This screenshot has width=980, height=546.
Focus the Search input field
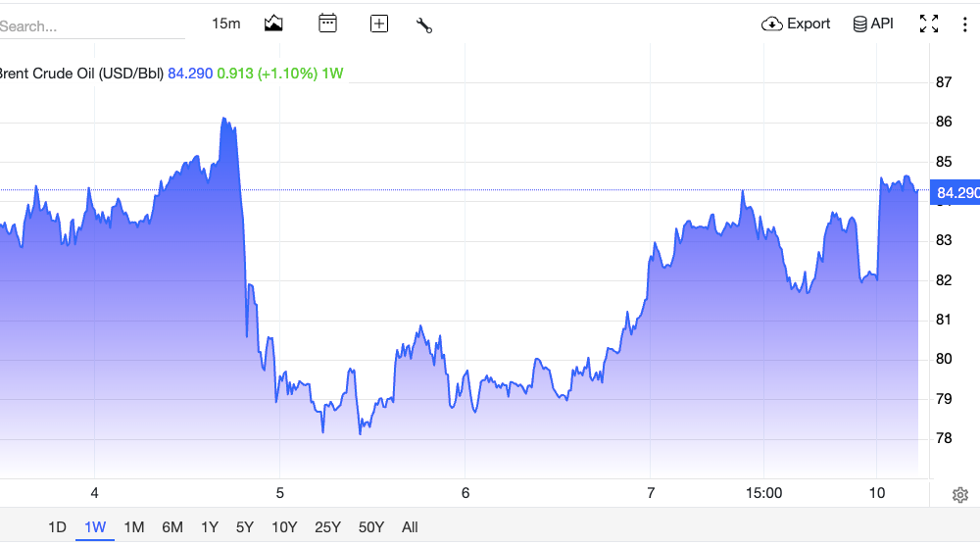pyautogui.click(x=92, y=26)
